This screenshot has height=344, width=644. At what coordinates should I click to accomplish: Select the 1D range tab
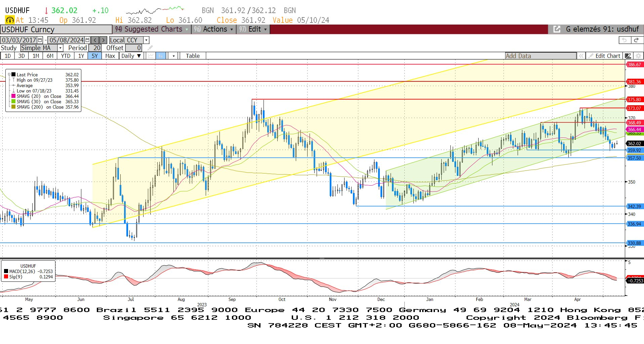click(x=8, y=56)
